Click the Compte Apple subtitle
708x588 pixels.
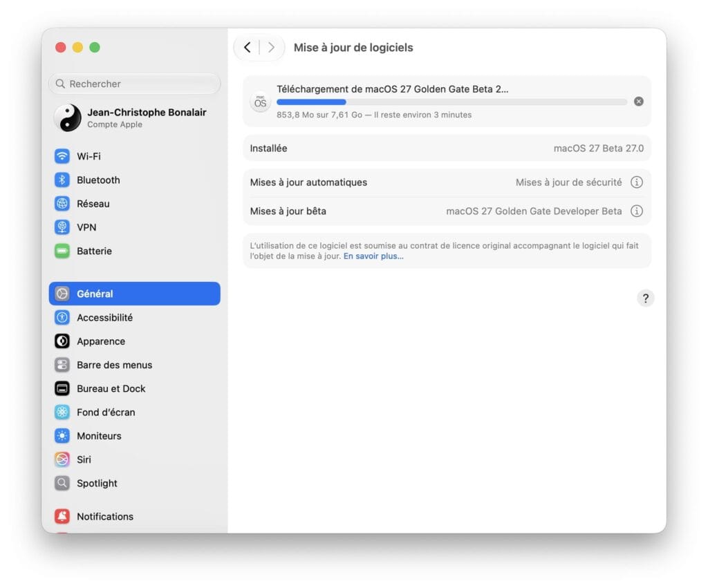[x=115, y=124]
